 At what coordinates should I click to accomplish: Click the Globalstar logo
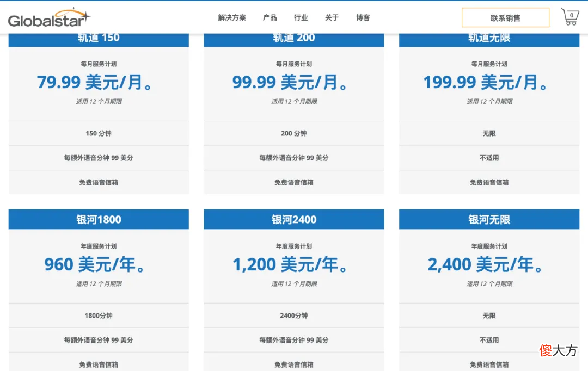49,17
